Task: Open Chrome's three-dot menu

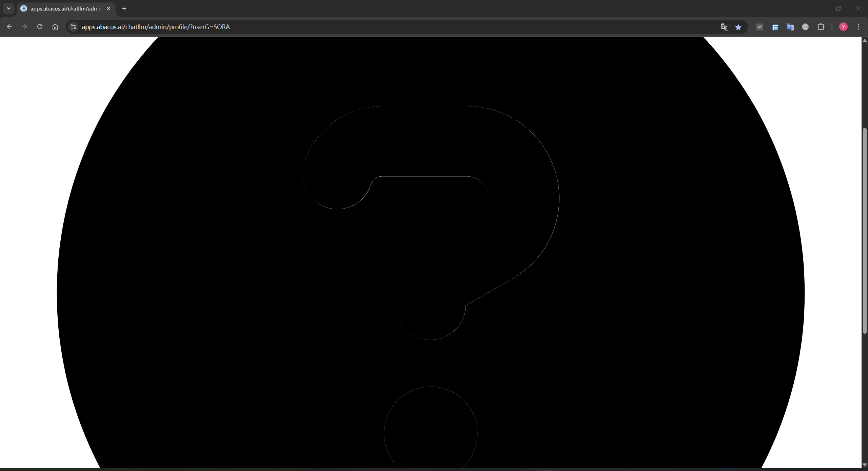Action: click(x=859, y=27)
